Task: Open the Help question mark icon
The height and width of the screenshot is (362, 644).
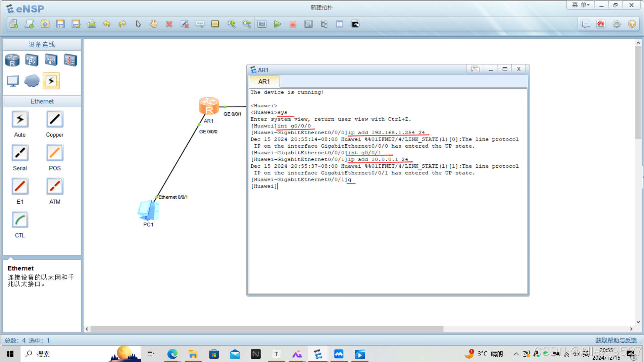Action: tap(632, 24)
